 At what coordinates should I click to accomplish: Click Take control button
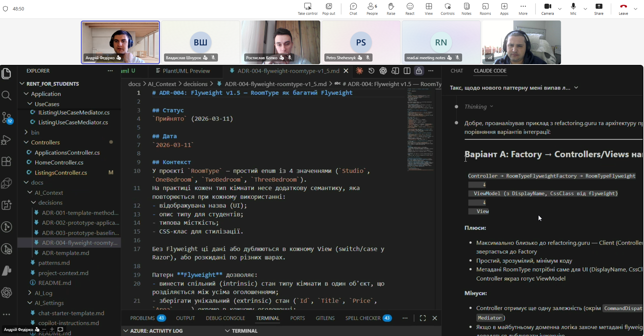pos(308,9)
